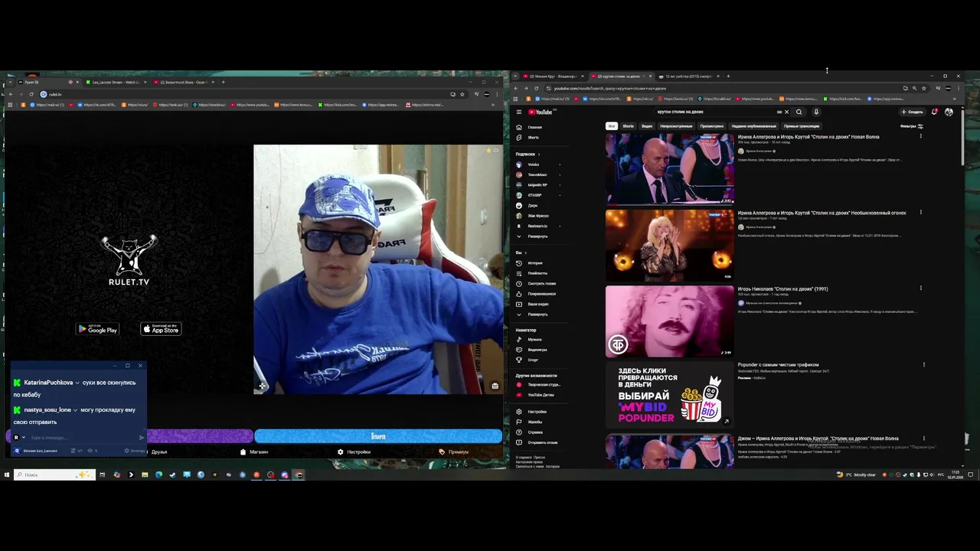Open Понравившиеся in YouTube sidebar
980x551 pixels.
click(x=540, y=294)
